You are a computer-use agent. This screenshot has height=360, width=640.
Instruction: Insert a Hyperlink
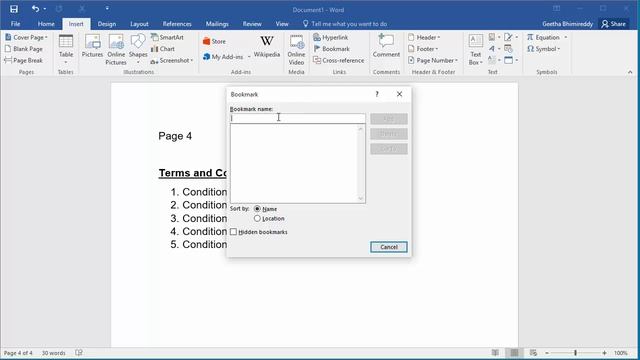(x=331, y=37)
